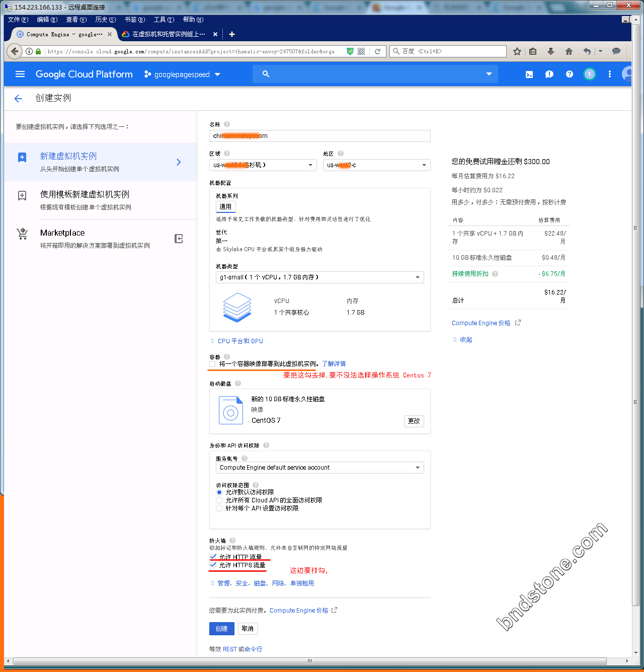Image resolution: width=644 pixels, height=672 pixels.
Task: Open the 服务帐号 service account dropdown
Action: (320, 468)
